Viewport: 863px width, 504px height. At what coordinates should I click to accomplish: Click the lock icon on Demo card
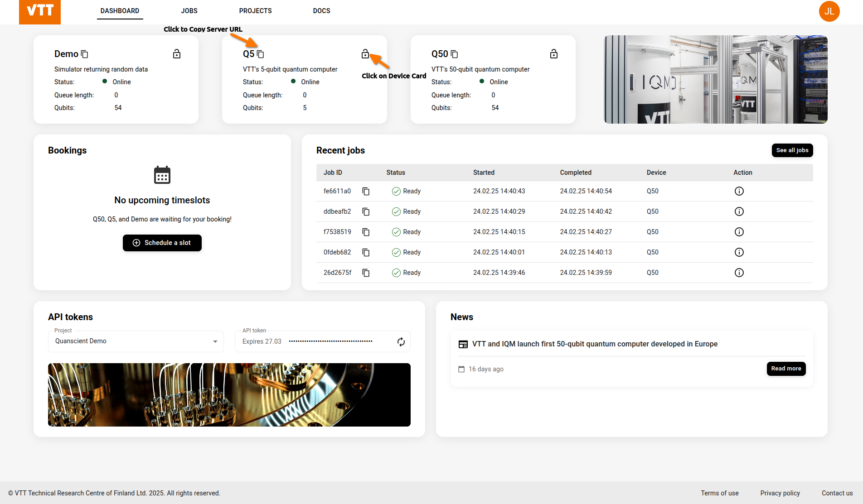[177, 54]
